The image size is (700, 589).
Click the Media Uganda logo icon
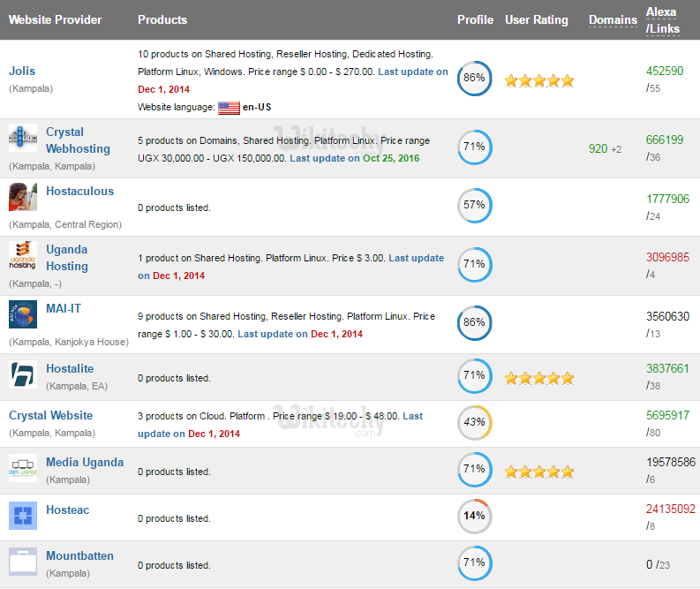(23, 468)
